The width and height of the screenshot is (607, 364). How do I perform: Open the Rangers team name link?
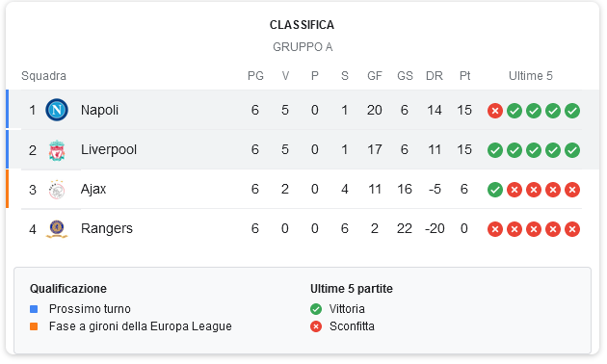107,228
